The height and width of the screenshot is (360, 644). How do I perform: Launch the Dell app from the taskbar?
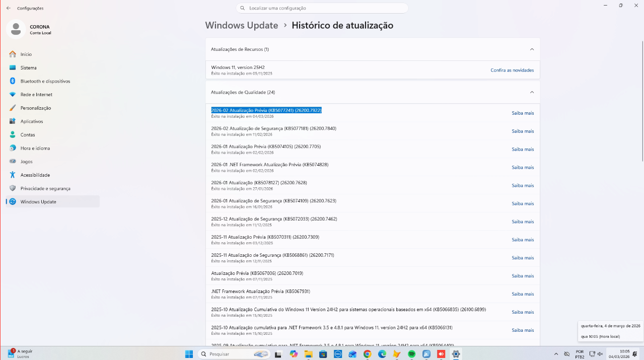pos(338,354)
